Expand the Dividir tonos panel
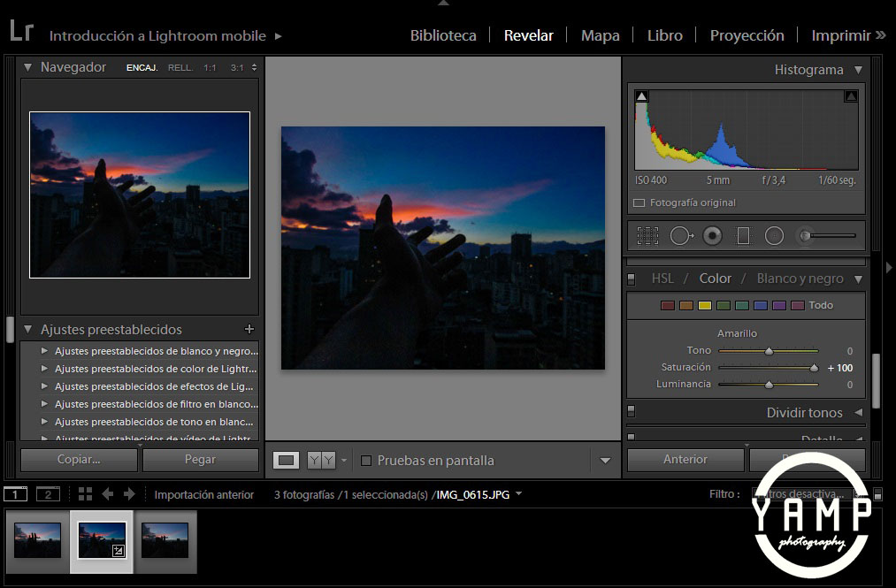This screenshot has height=588, width=896. 858,413
